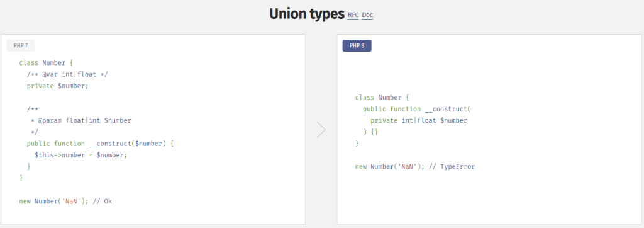Screen dimensions: 644x228
Task: Click the PHP 8 label badge
Action: (357, 46)
